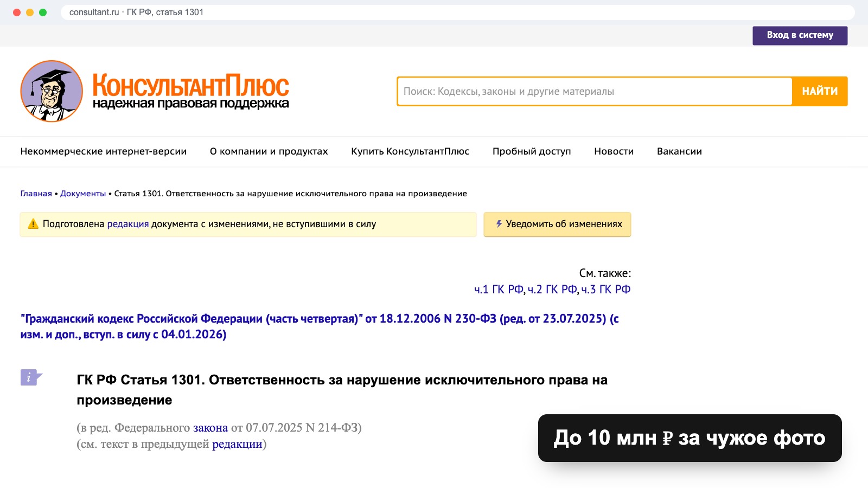Click the yellow warning triangle icon
868x488 pixels.
coord(33,224)
